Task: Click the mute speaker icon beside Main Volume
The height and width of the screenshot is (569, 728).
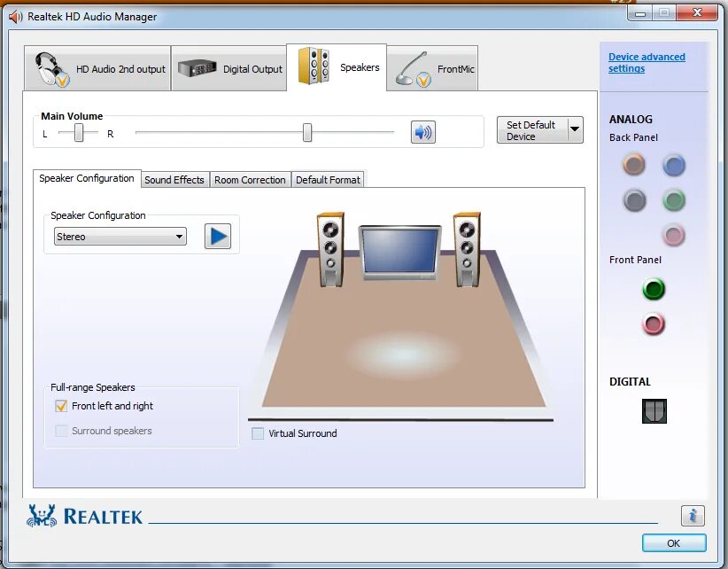Action: click(423, 132)
